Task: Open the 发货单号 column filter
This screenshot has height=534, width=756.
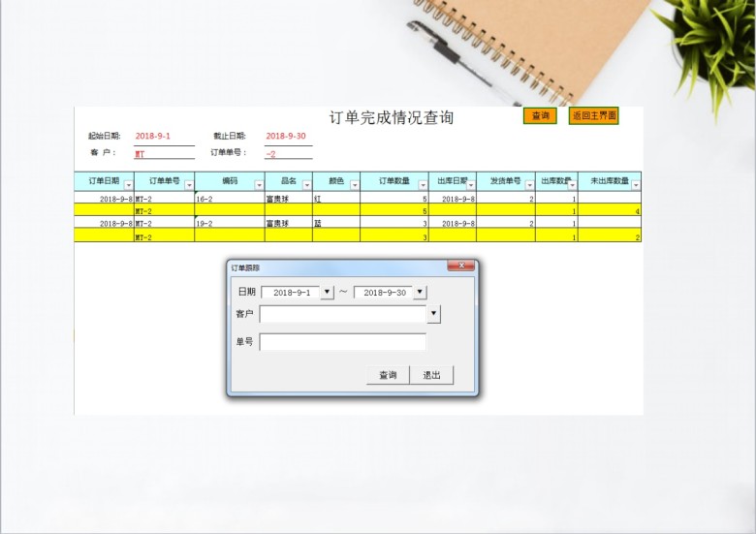Action: (529, 185)
